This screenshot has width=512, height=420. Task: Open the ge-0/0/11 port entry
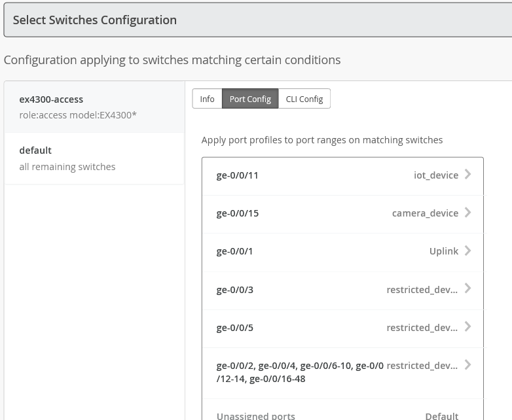[x=238, y=175]
